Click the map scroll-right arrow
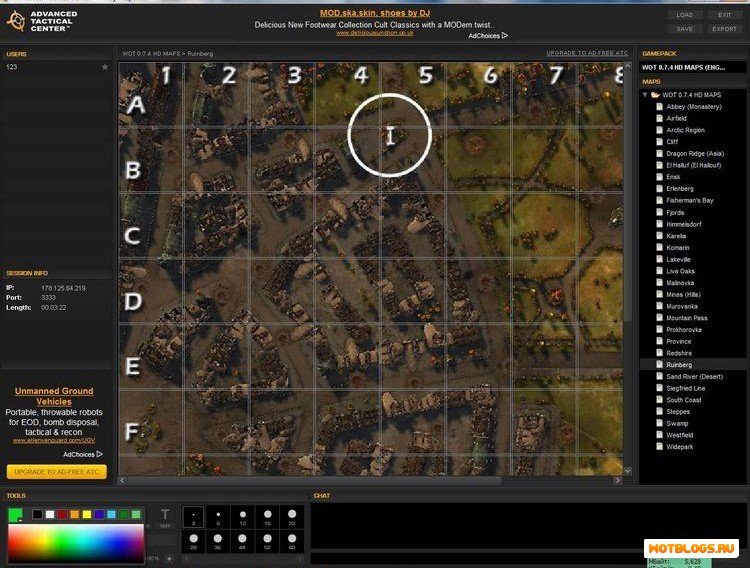The image size is (750, 568). pos(618,480)
